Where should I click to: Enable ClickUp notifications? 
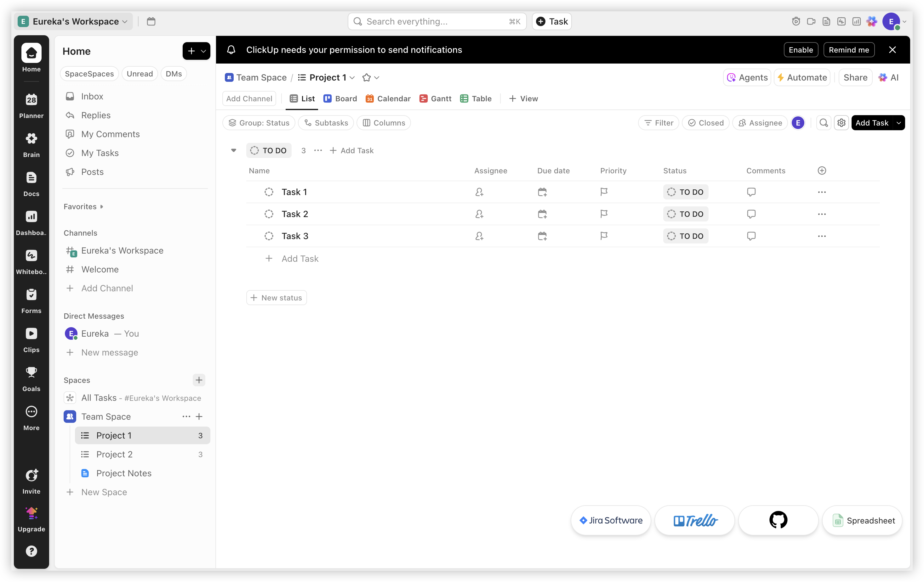tap(801, 50)
